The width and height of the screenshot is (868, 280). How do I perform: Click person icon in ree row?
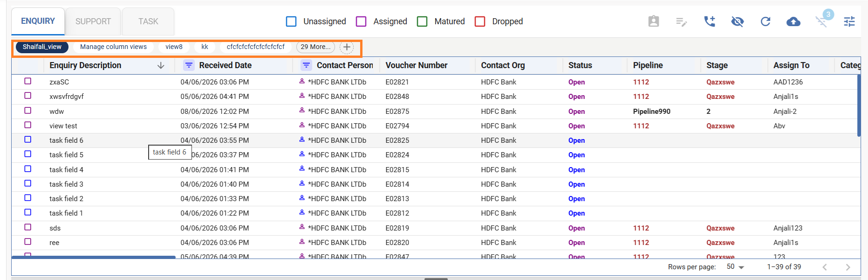[x=302, y=242]
